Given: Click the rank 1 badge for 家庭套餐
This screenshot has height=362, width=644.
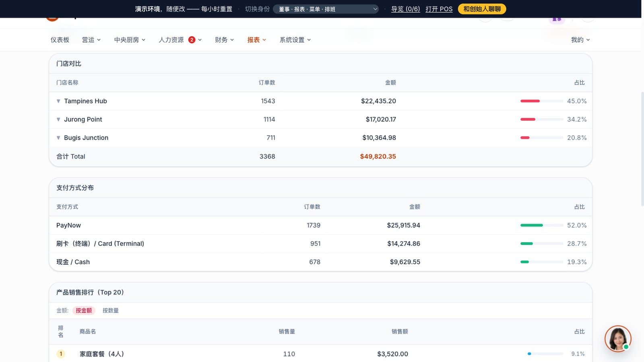Looking at the screenshot, I should (x=61, y=354).
